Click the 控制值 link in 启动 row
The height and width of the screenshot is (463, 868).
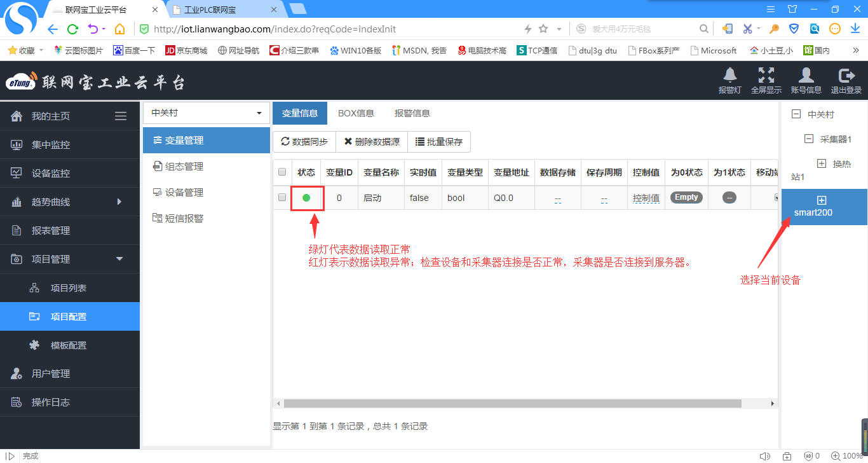click(646, 198)
